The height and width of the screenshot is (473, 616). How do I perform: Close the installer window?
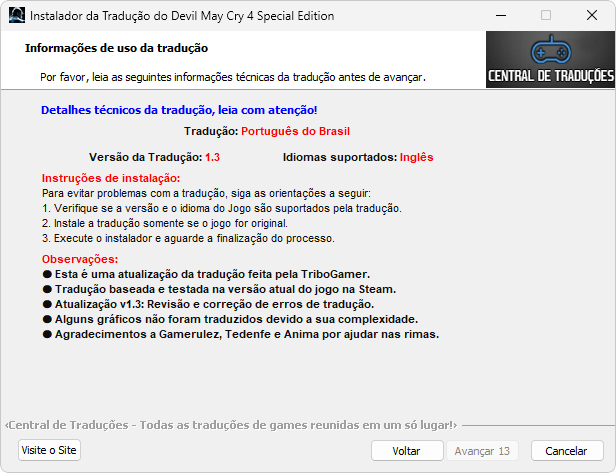click(592, 16)
